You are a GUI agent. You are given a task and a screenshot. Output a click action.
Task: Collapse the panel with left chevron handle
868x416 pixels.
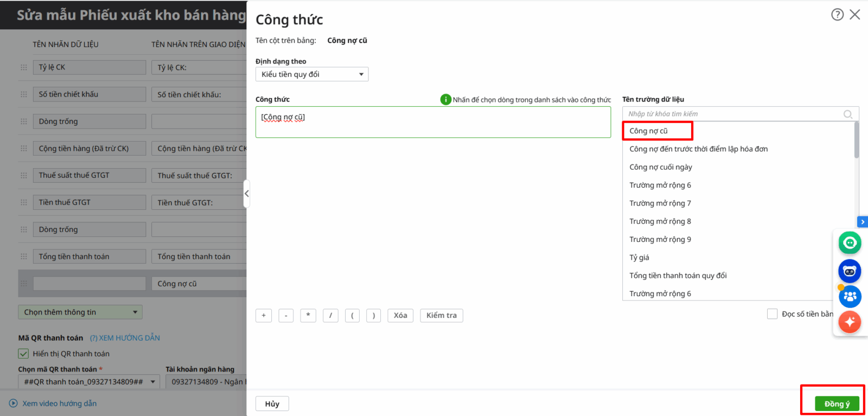247,194
